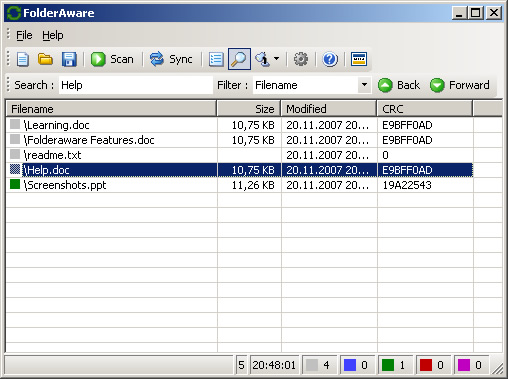Start a folder scan with Scan
This screenshot has height=379, width=508.
tap(112, 59)
